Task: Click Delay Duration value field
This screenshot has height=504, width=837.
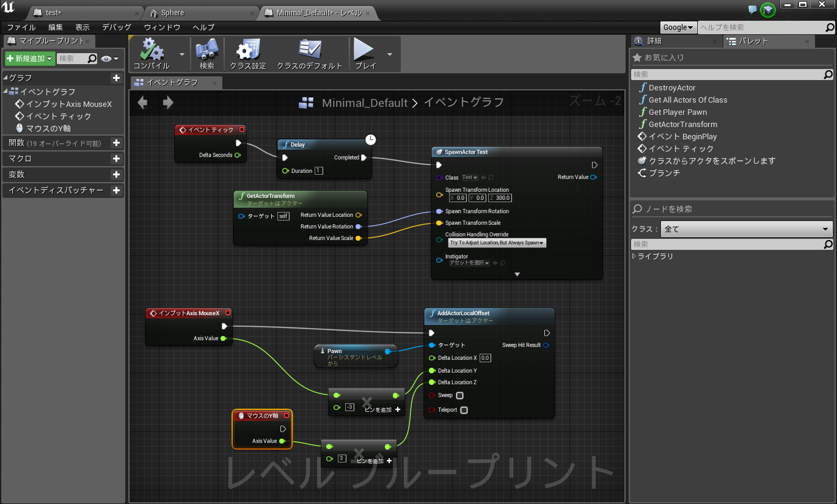Action: tap(319, 171)
